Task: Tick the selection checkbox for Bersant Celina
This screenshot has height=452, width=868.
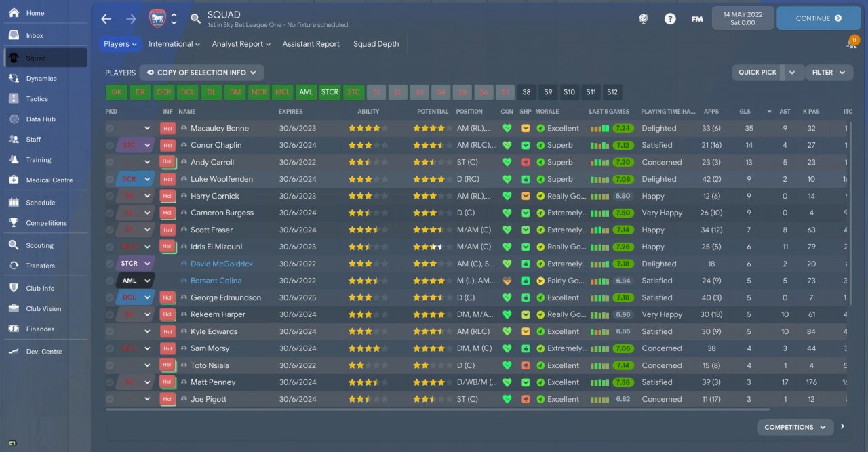Action: click(111, 281)
